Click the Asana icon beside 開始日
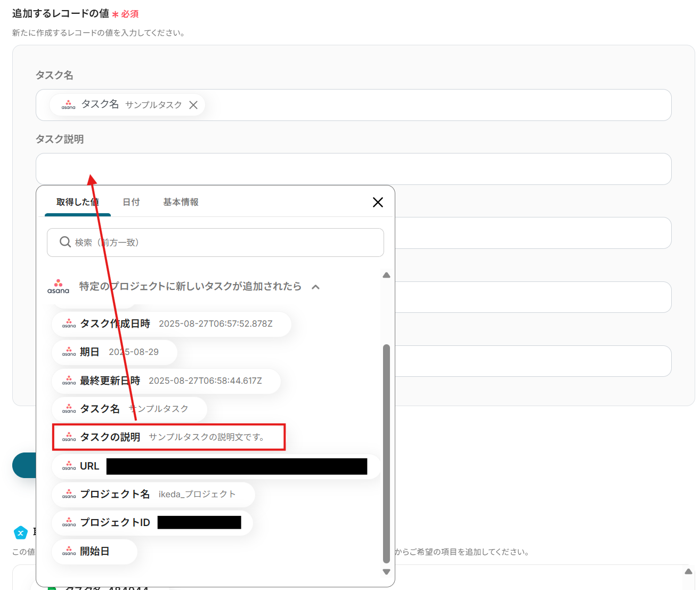The image size is (700, 590). pos(69,551)
